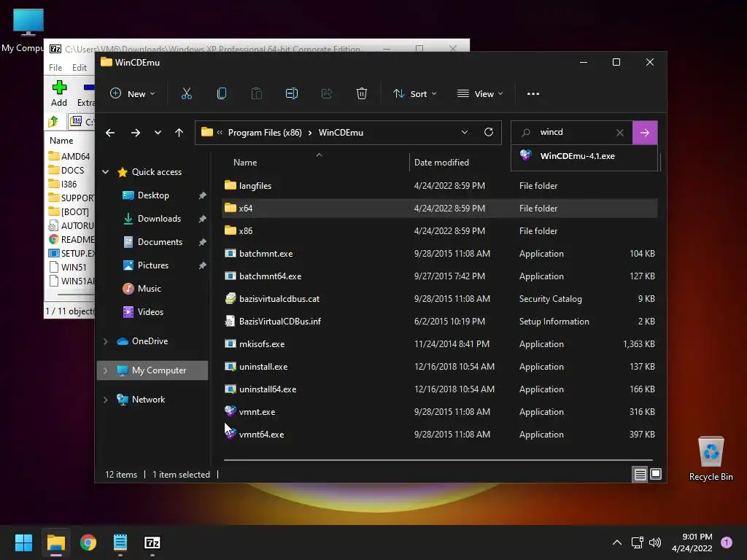Click the horizontal scrollbar in file list
Image resolution: width=747 pixels, height=560 pixels.
(438, 460)
